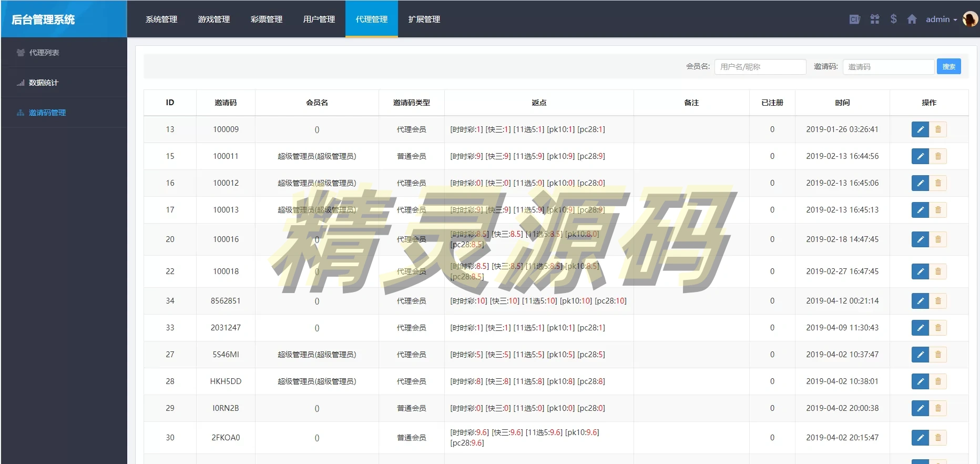Delete the invite code 100013 row
Viewport: 980px width, 464px height.
(x=938, y=210)
